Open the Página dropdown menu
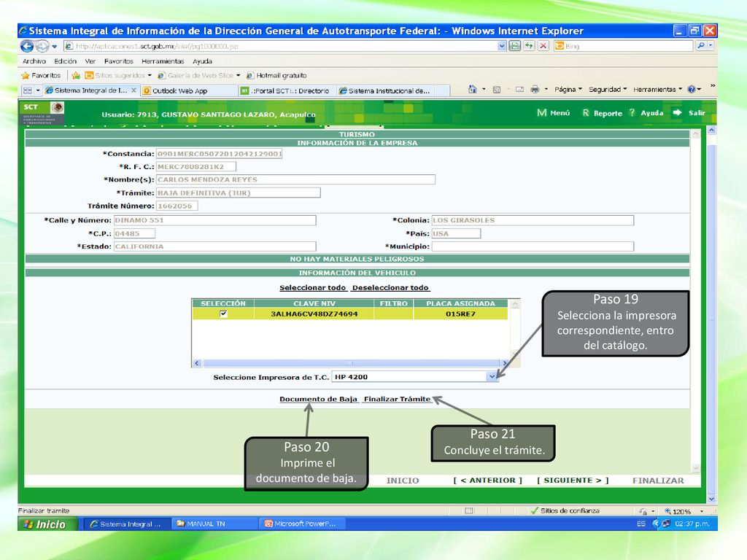 click(x=568, y=90)
